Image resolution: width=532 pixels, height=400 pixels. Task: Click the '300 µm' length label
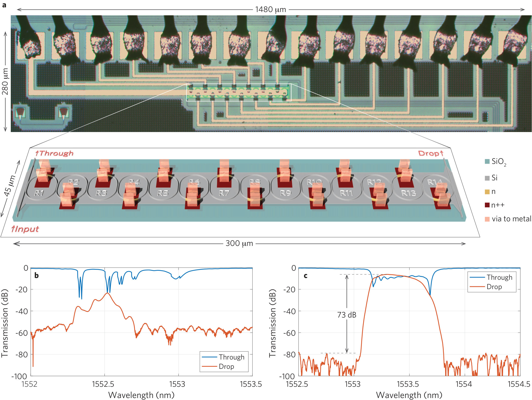[x=239, y=243]
